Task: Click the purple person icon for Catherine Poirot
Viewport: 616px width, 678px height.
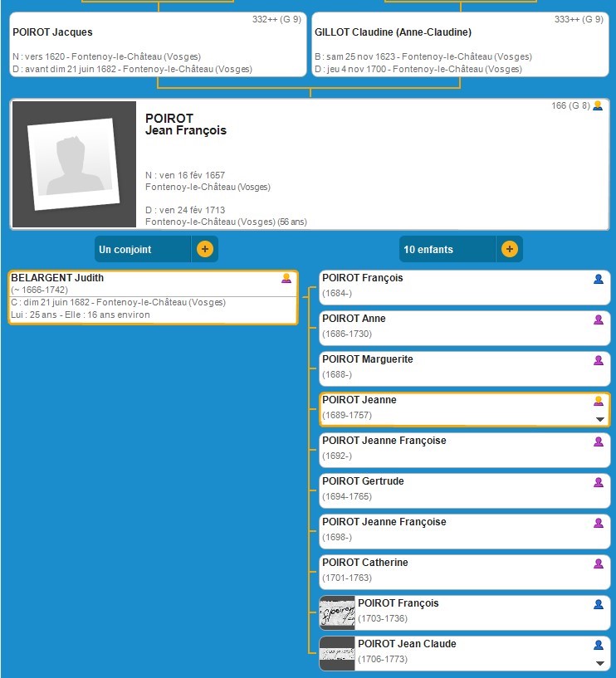Action: [599, 563]
